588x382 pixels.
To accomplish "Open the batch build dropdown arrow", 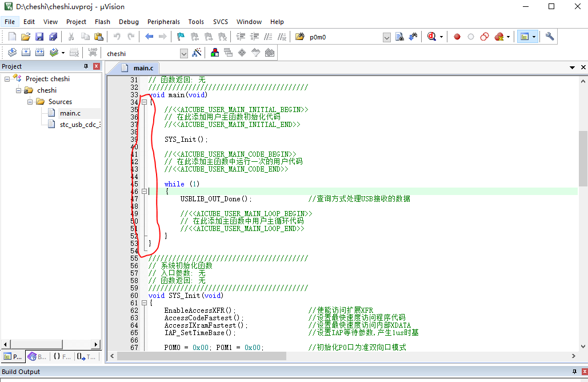I will [63, 53].
